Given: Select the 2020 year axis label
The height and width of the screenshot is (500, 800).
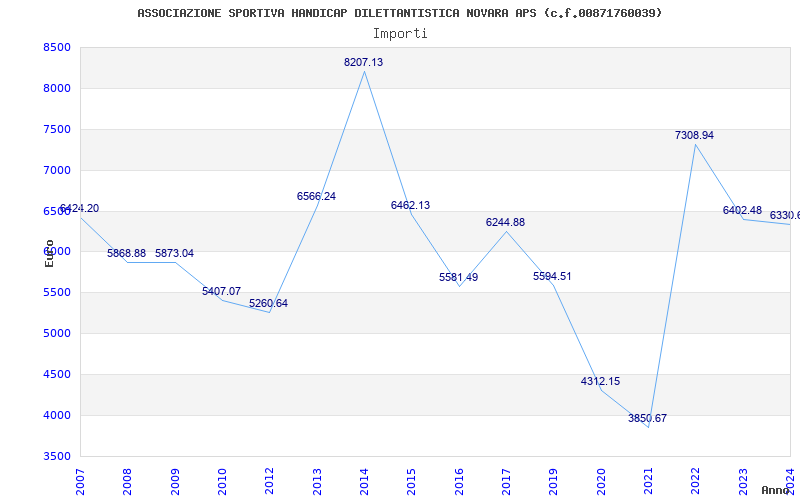Looking at the screenshot, I should [601, 481].
